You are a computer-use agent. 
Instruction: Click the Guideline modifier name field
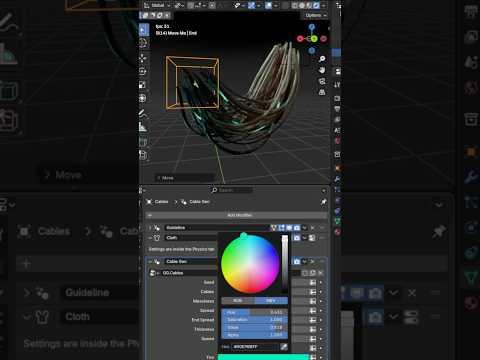click(217, 228)
